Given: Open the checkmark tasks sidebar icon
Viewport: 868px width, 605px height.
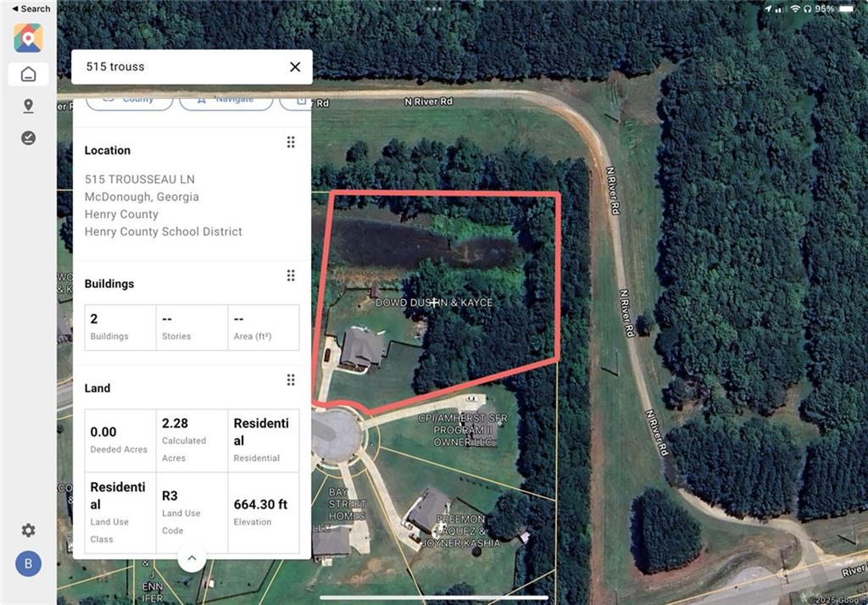Looking at the screenshot, I should click(x=28, y=138).
